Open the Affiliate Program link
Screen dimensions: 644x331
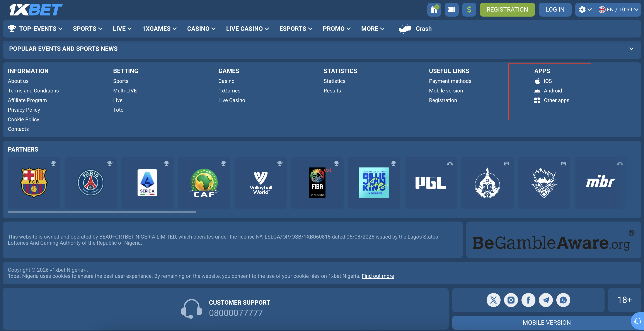click(x=27, y=100)
